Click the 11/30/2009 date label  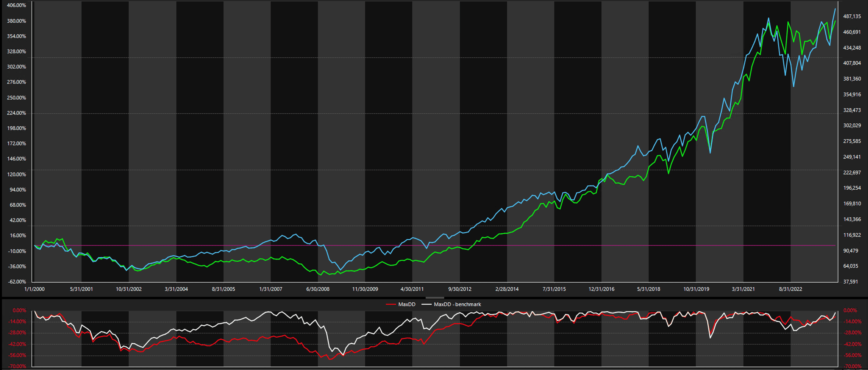[x=365, y=289]
